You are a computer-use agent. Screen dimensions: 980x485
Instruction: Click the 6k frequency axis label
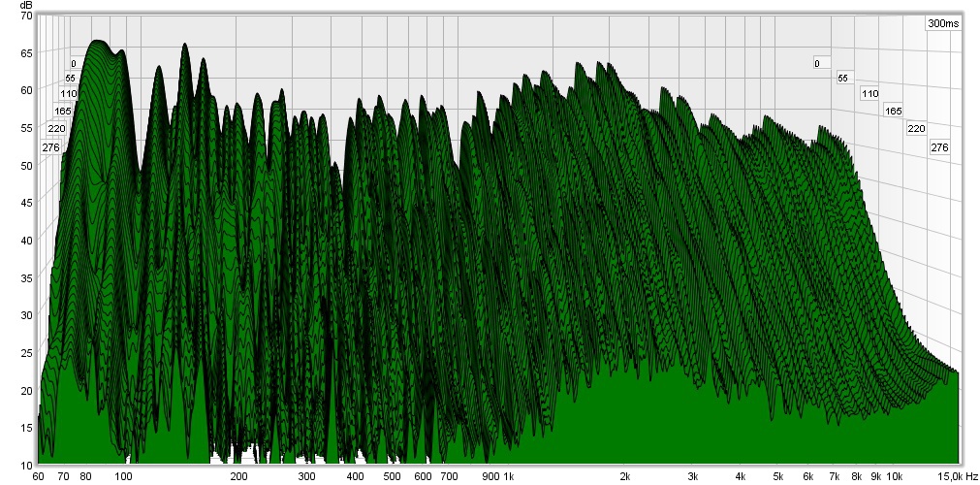tap(808, 476)
